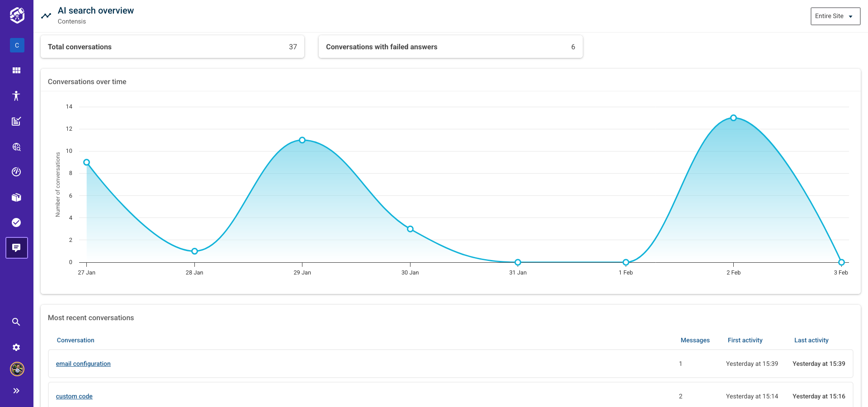Open the SEO globe icon in the sidebar

(17, 147)
